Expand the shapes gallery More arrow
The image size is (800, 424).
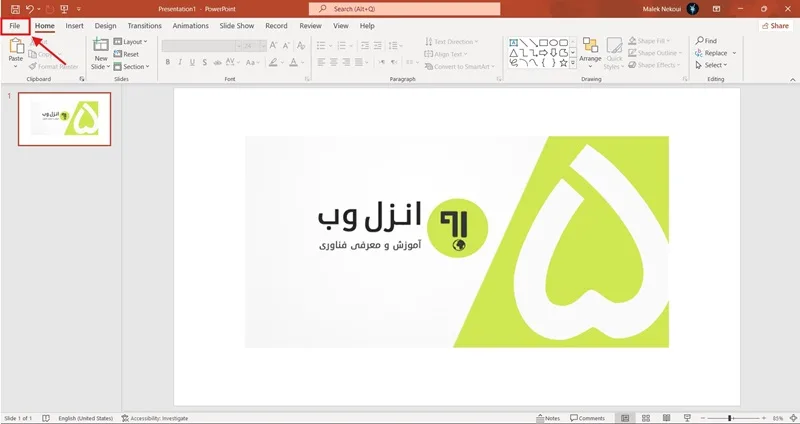point(573,63)
